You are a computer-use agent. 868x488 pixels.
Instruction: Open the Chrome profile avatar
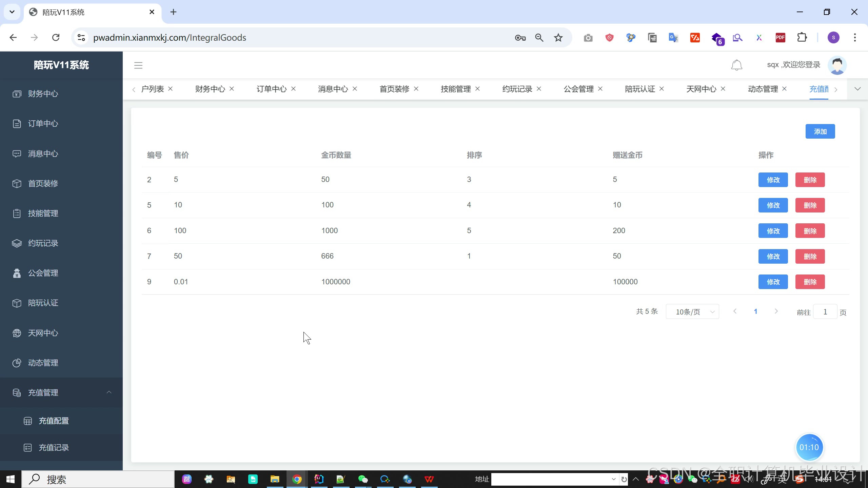pos(833,38)
